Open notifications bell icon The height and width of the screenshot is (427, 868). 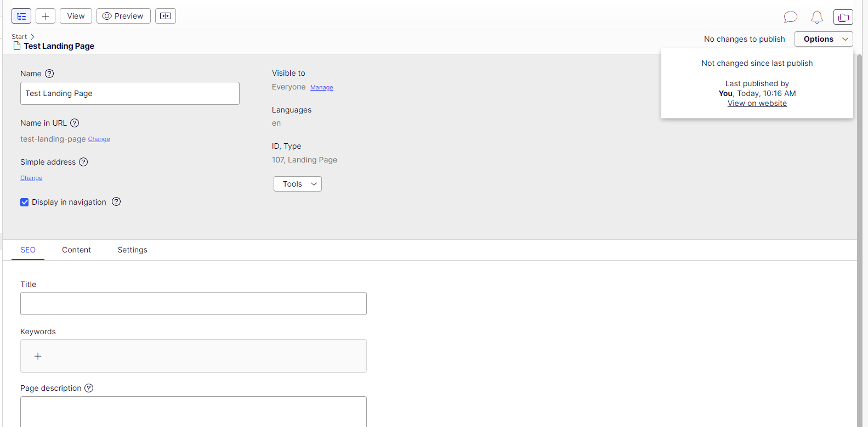point(817,17)
